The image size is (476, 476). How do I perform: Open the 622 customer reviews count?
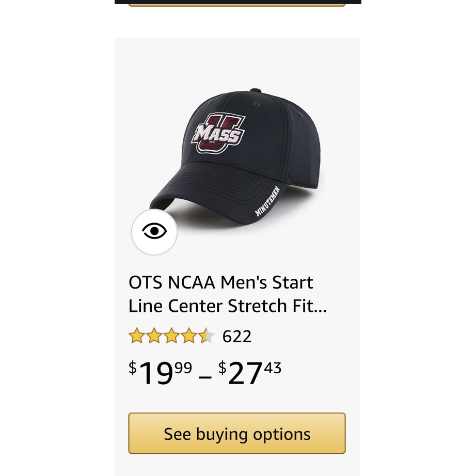[237, 337]
